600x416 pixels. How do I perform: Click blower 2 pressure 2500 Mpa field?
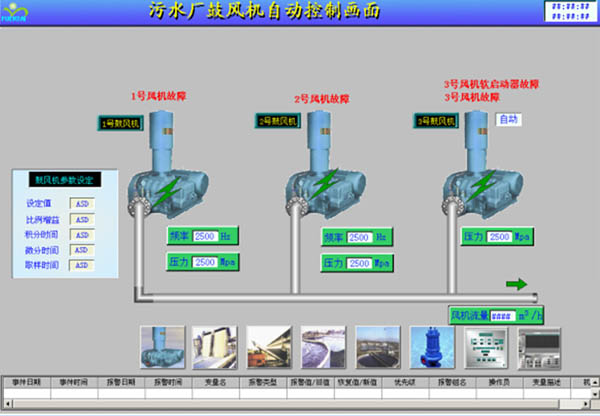[x=360, y=262]
